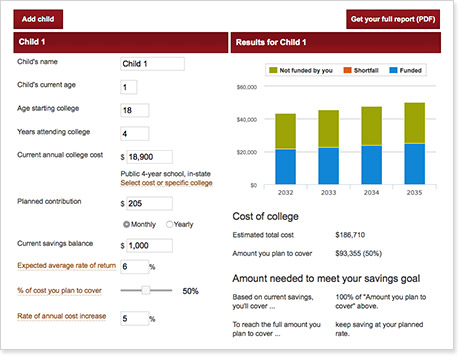Image resolution: width=464 pixels, height=364 pixels.
Task: Click the percent of cost slider handle
Action: pyautogui.click(x=146, y=290)
